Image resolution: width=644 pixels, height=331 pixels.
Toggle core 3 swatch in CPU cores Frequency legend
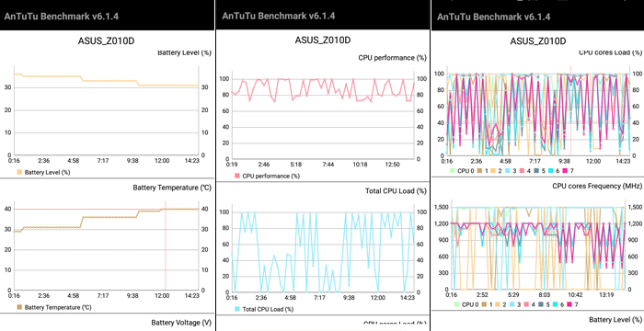512,304
